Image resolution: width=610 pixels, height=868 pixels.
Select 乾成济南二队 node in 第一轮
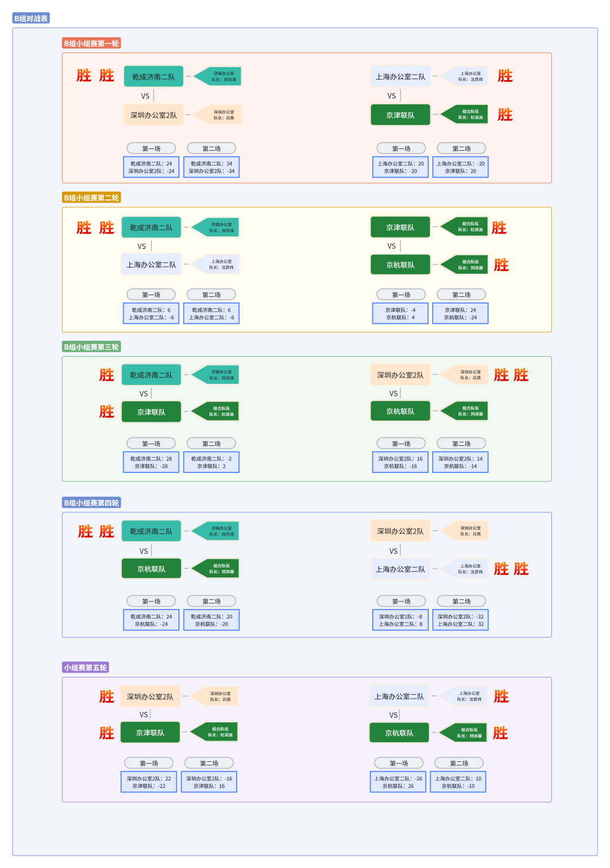pyautogui.click(x=154, y=77)
